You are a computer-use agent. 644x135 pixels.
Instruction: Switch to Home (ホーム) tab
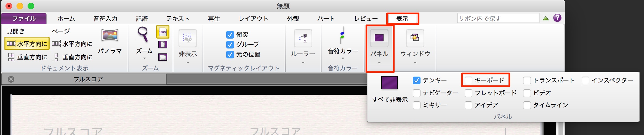tap(66, 18)
